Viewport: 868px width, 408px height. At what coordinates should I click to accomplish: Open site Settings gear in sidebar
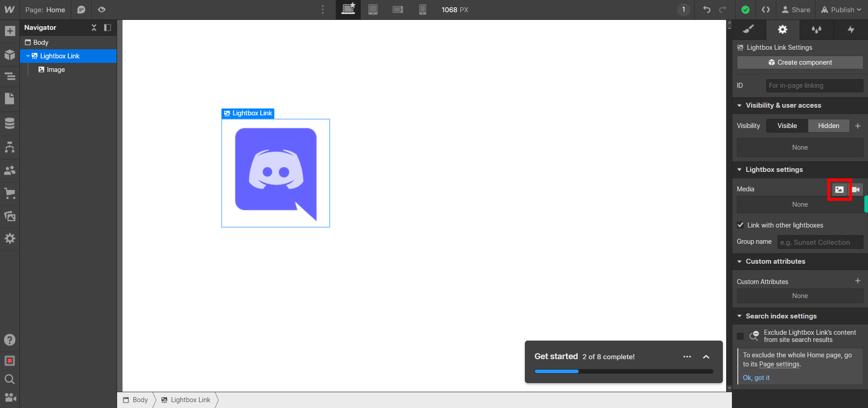[x=9, y=238]
